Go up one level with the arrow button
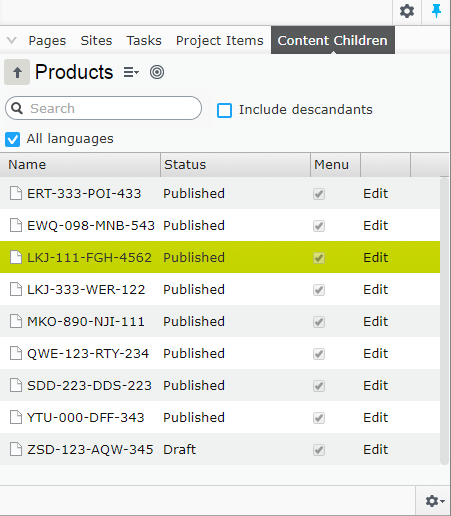 click(17, 72)
